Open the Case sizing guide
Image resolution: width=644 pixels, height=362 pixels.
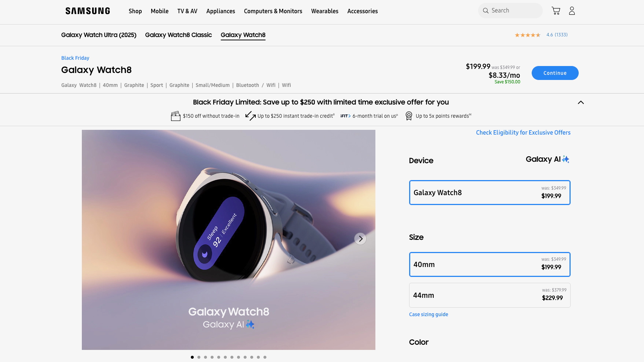pyautogui.click(x=429, y=314)
